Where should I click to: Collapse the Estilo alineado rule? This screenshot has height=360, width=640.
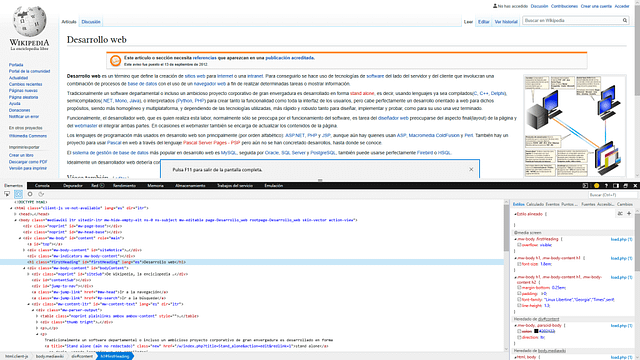pyautogui.click(x=515, y=214)
